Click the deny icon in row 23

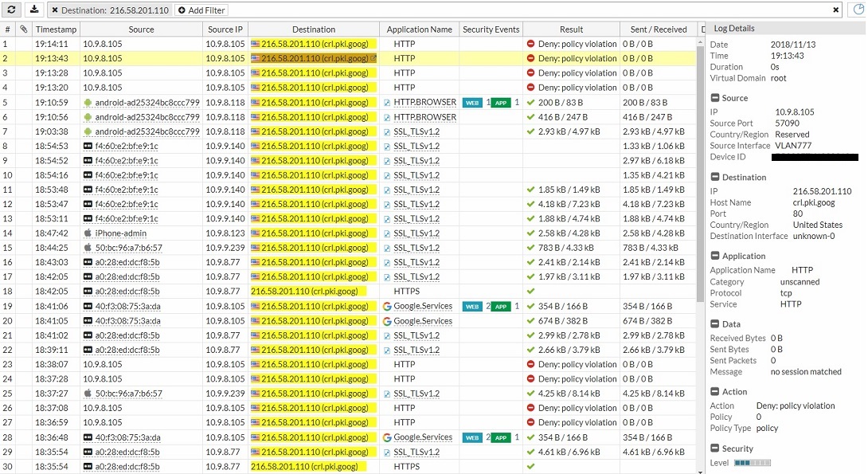click(x=530, y=364)
